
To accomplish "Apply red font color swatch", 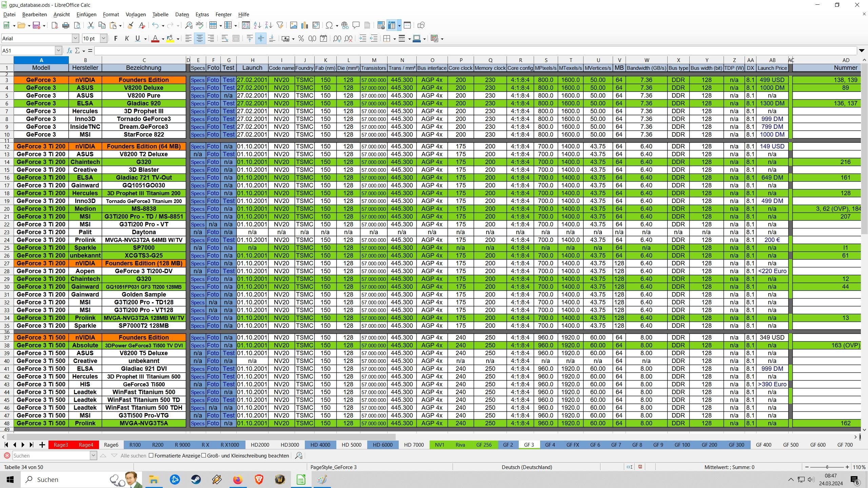I will [155, 39].
